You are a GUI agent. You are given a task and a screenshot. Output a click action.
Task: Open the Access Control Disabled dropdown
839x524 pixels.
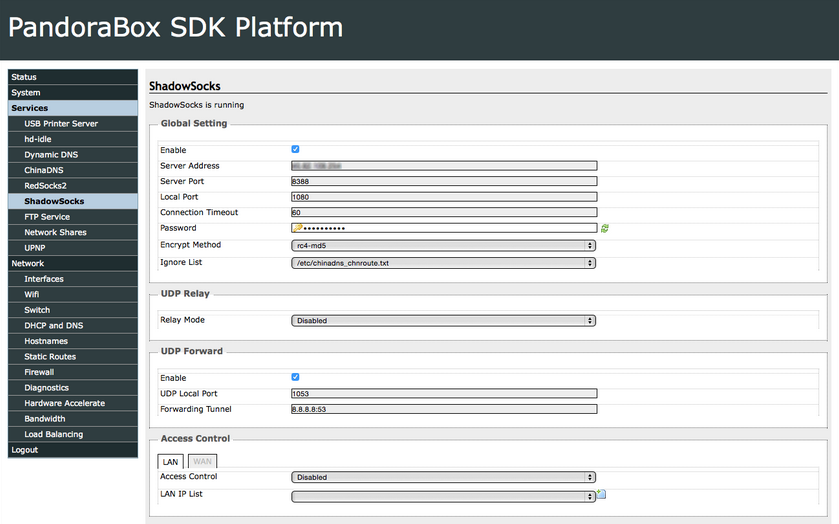(x=443, y=477)
